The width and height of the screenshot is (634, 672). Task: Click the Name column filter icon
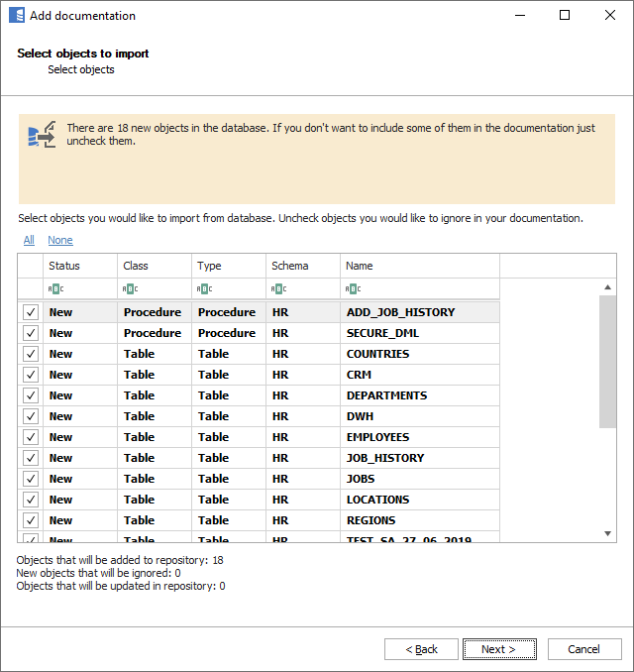coord(354,289)
